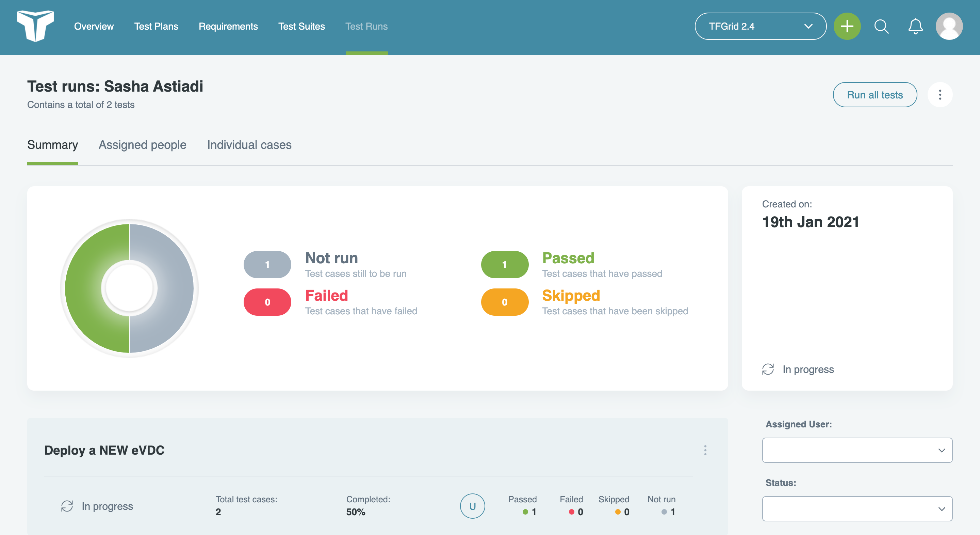The width and height of the screenshot is (980, 535).
Task: Open Deploy a NEW eVDC kebab menu
Action: click(x=705, y=450)
